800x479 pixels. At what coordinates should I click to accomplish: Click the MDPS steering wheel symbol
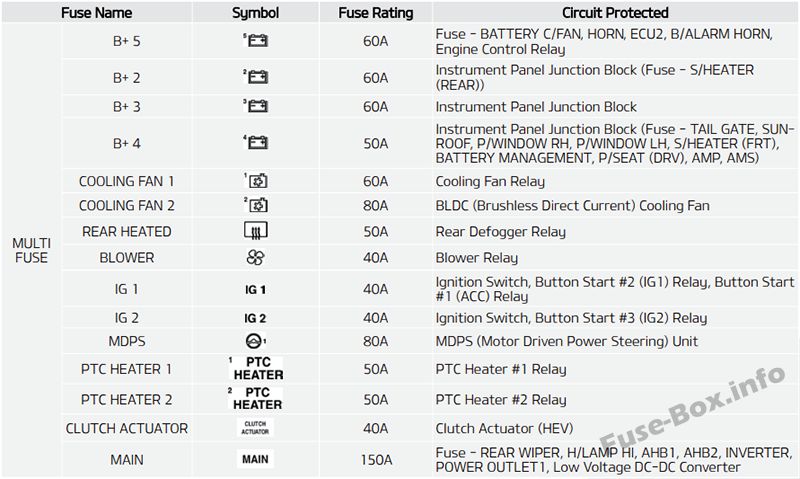tap(256, 341)
